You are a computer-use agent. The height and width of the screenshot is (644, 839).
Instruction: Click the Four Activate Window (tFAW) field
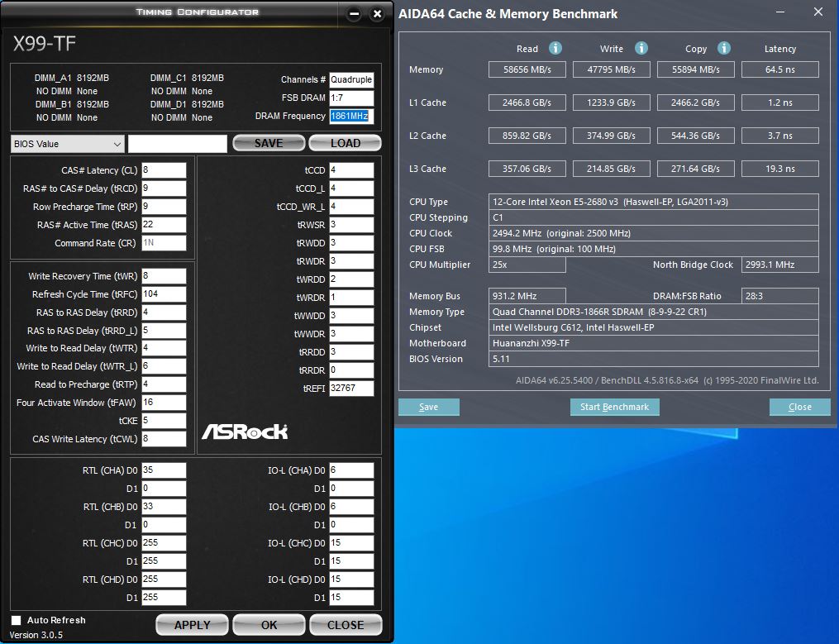click(164, 403)
